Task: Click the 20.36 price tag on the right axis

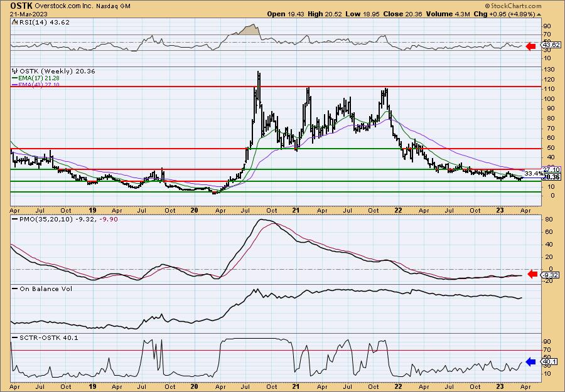Action: [551, 177]
